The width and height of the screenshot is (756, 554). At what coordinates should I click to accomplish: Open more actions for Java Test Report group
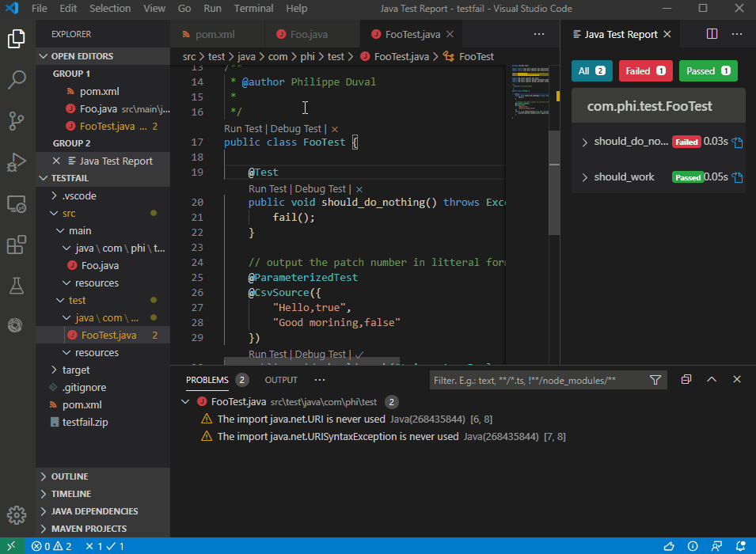737,34
